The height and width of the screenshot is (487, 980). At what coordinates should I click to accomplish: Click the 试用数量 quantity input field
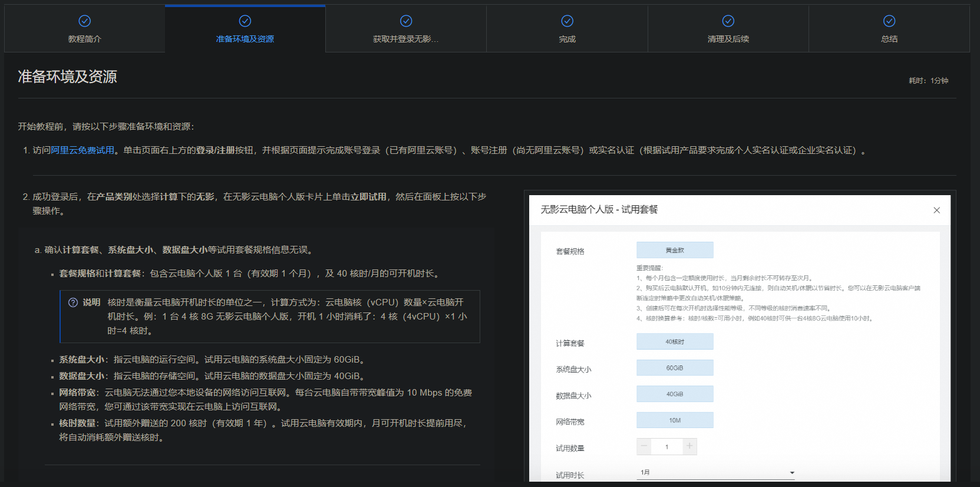coord(667,446)
